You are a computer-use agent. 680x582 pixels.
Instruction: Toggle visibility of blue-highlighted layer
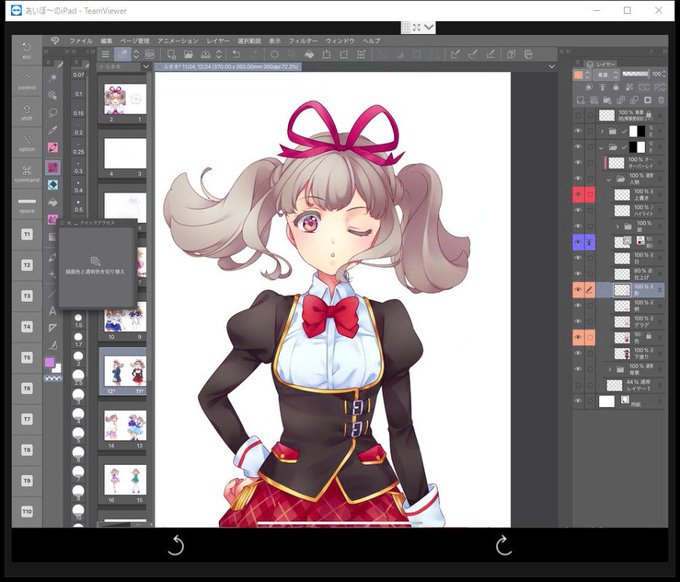[x=578, y=242]
